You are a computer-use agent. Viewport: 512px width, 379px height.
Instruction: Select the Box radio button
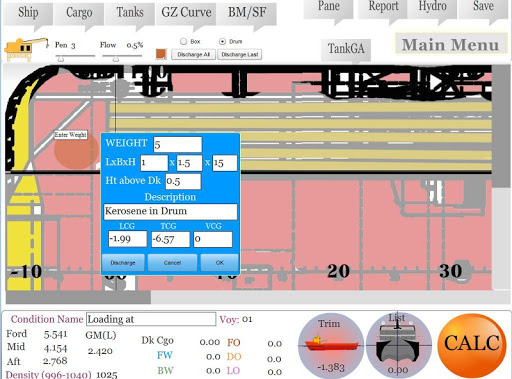tap(183, 42)
